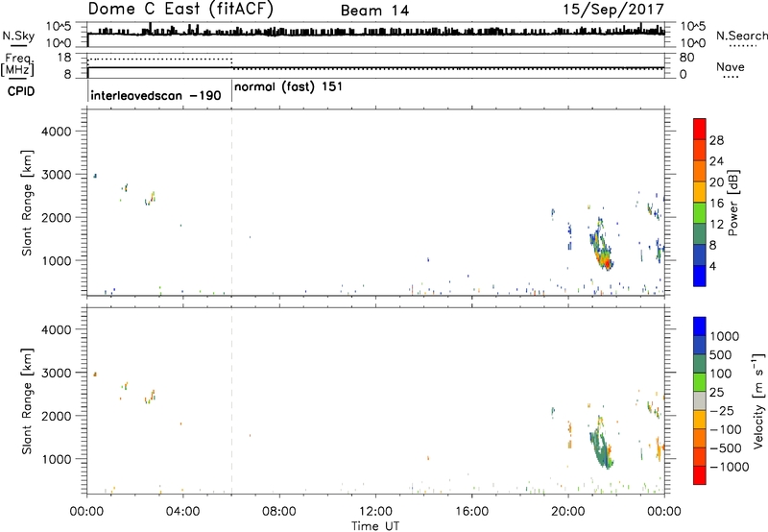Click the '08:00' time tick label
This screenshot has height=532, width=768.
tap(279, 512)
